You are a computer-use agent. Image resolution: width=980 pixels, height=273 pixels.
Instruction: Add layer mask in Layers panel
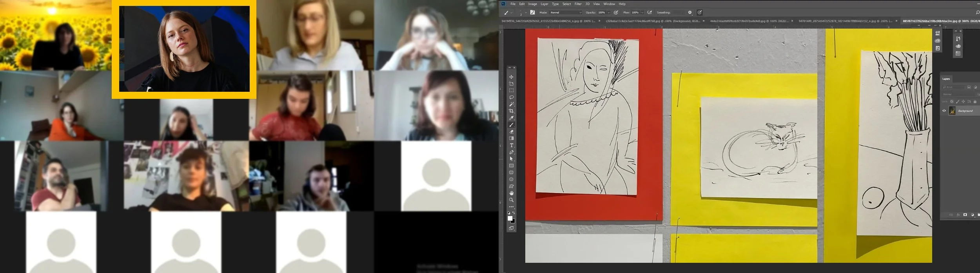point(965,215)
